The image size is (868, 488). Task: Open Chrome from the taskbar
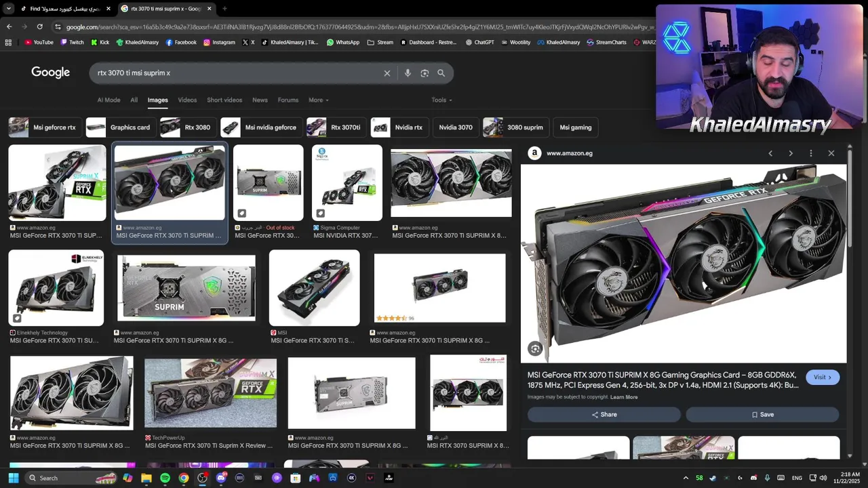tap(184, 478)
